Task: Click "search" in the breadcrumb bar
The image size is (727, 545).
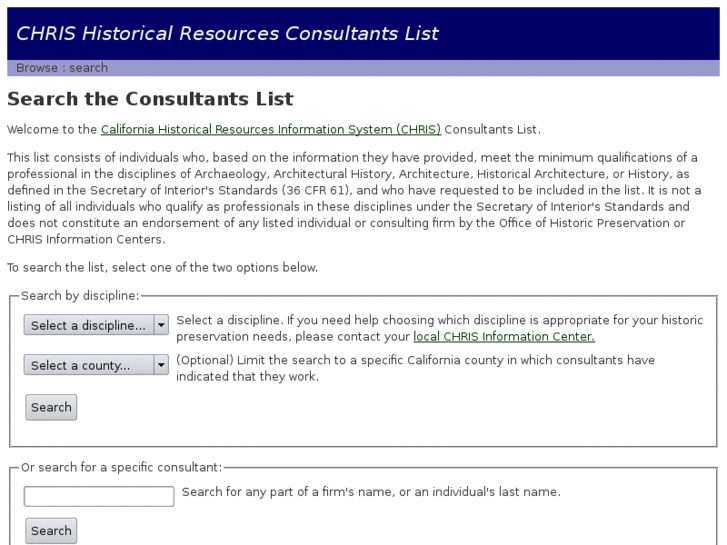Action: coord(89,68)
